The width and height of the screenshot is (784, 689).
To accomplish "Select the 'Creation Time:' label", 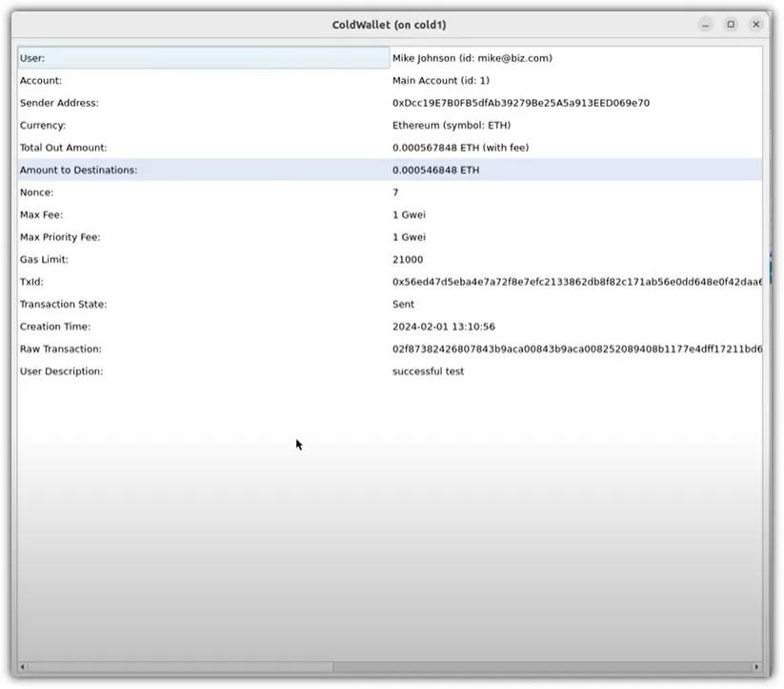I will click(55, 327).
